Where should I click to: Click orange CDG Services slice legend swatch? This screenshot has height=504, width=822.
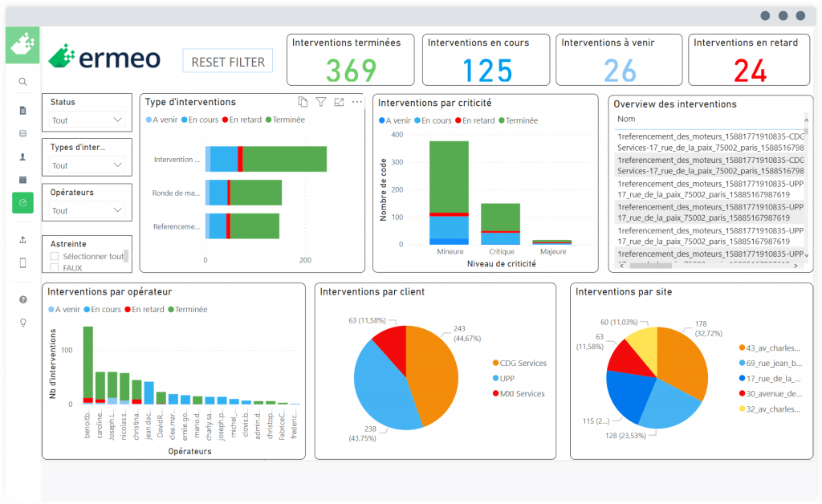[x=494, y=364]
